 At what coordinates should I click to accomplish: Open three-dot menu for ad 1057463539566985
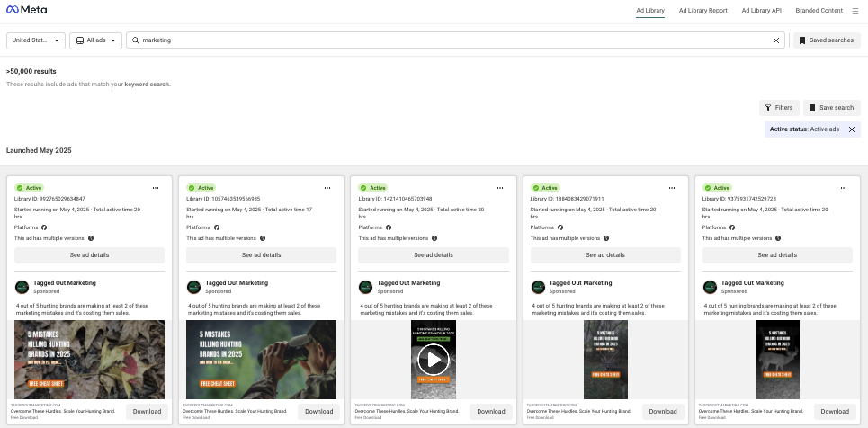[x=327, y=188]
